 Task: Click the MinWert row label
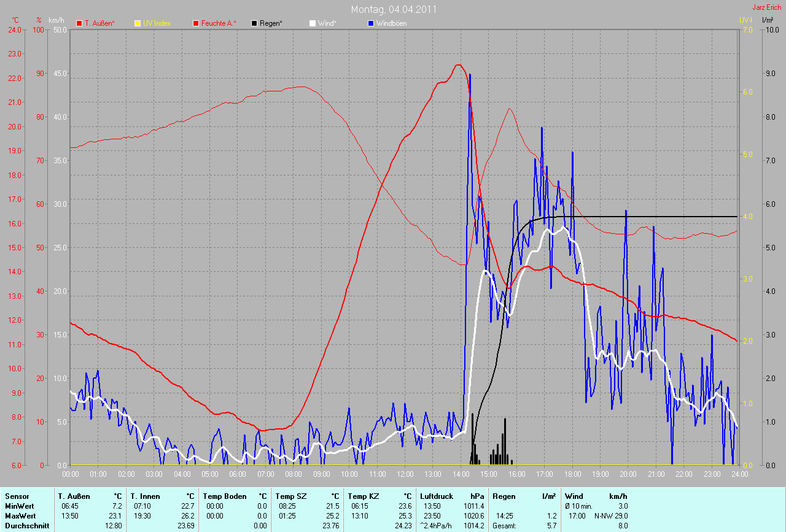click(19, 506)
